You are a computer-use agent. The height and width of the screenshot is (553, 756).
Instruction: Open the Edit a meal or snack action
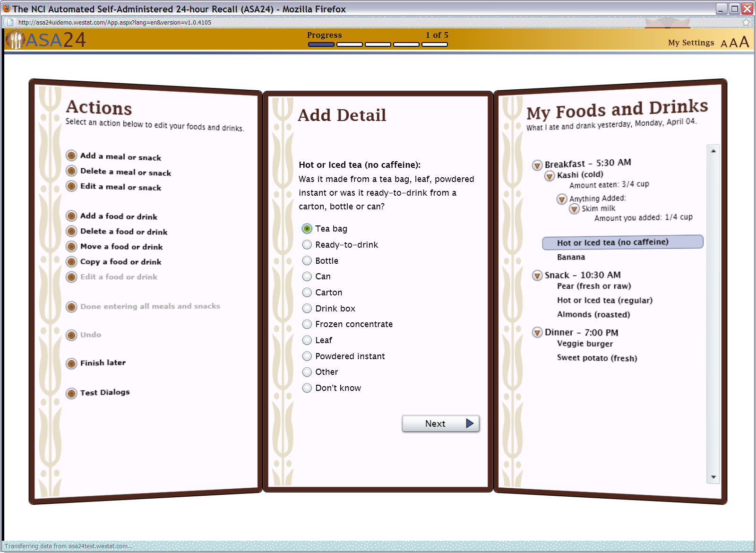click(120, 187)
